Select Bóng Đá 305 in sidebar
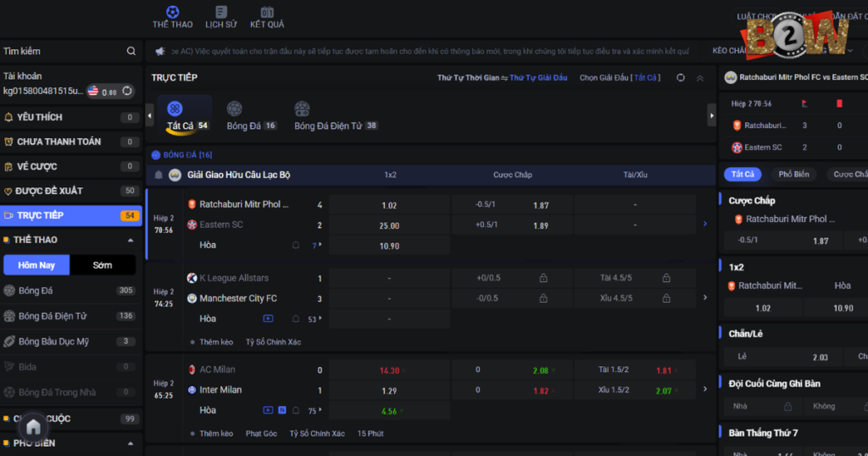 (71, 291)
